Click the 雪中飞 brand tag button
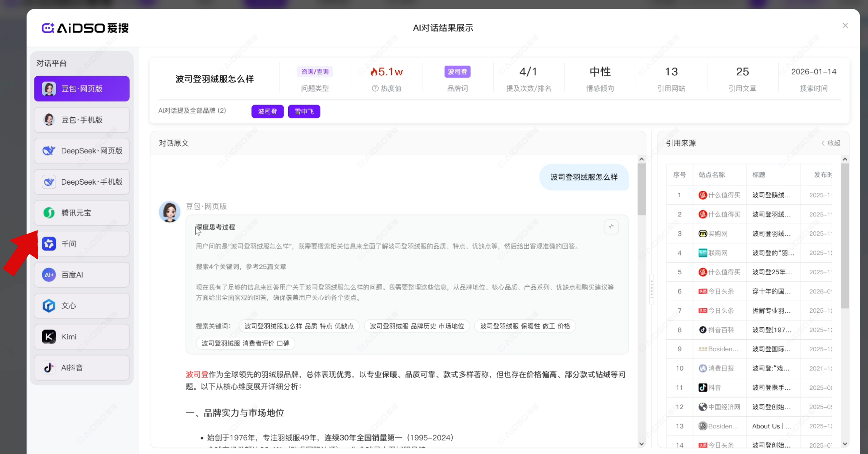Viewport: 868px width, 454px height. coord(304,111)
